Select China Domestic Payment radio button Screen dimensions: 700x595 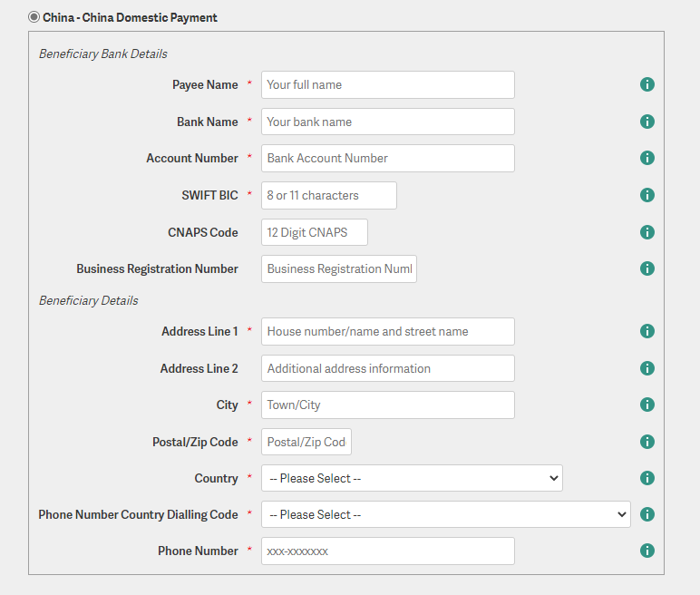coord(34,17)
